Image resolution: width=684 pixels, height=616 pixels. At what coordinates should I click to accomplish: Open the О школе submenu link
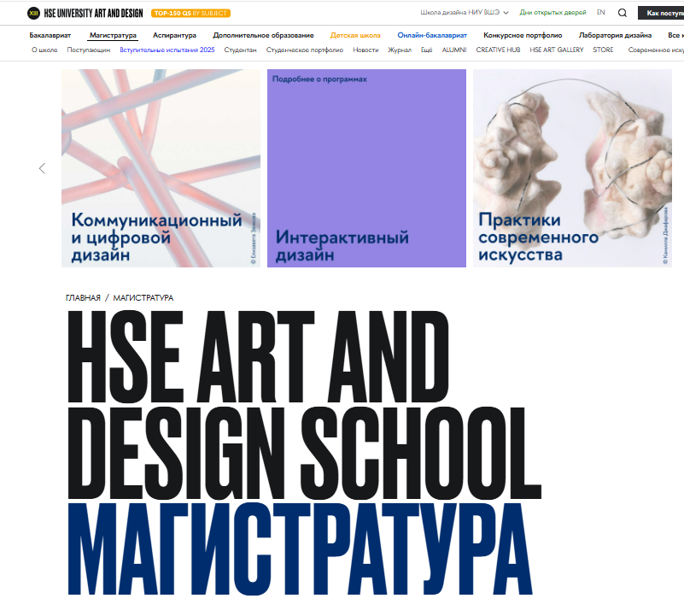coord(44,50)
